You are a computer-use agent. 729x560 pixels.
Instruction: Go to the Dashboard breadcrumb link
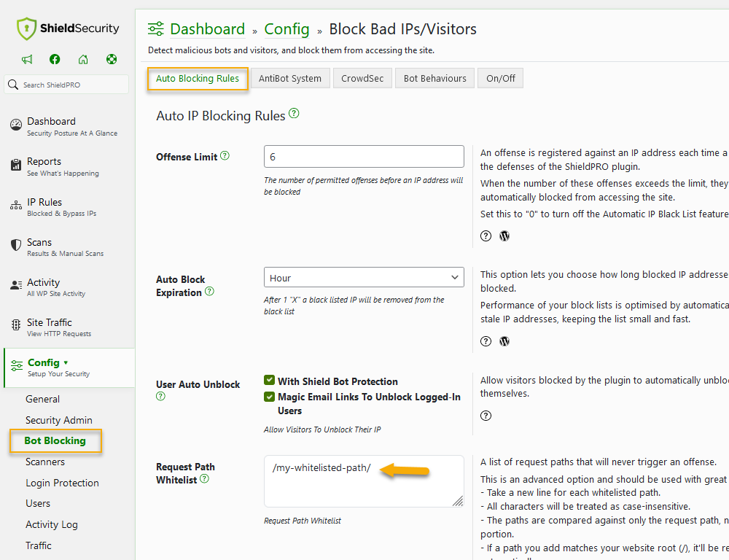point(207,29)
